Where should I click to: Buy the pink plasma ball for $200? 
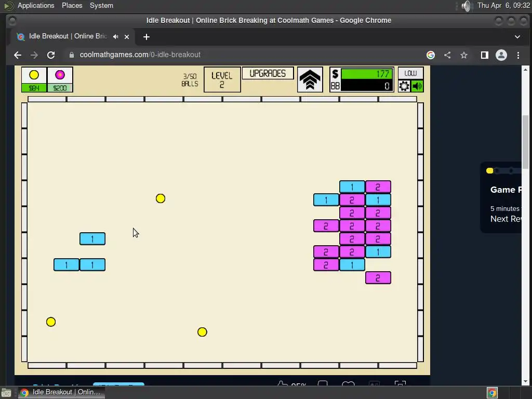[x=60, y=79]
